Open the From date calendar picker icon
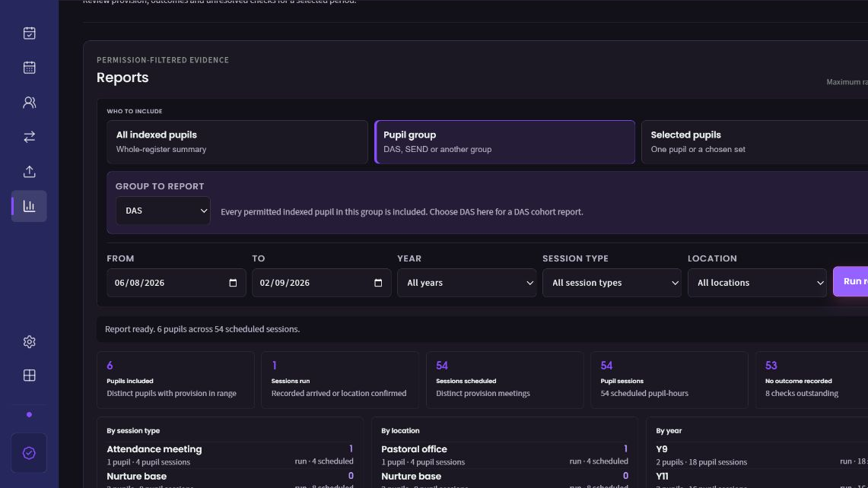 [x=233, y=283]
